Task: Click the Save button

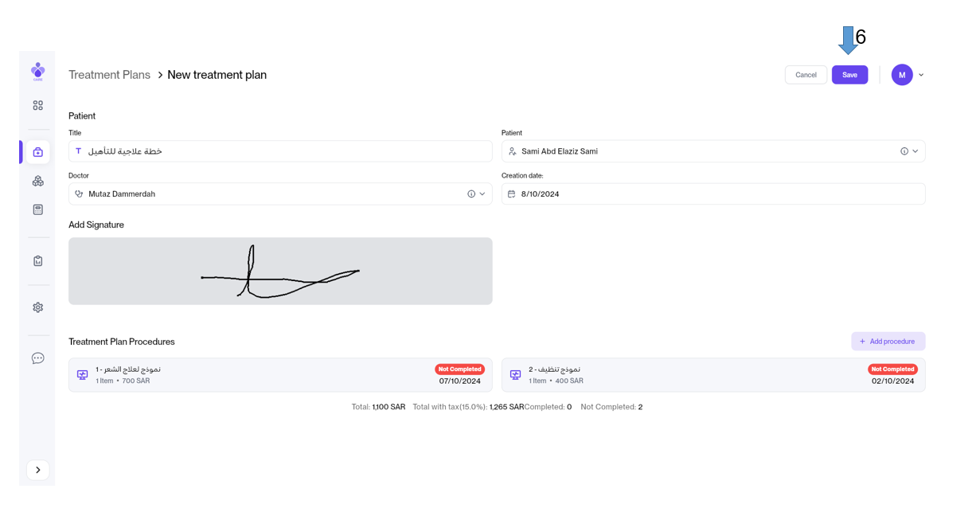Action: [849, 75]
